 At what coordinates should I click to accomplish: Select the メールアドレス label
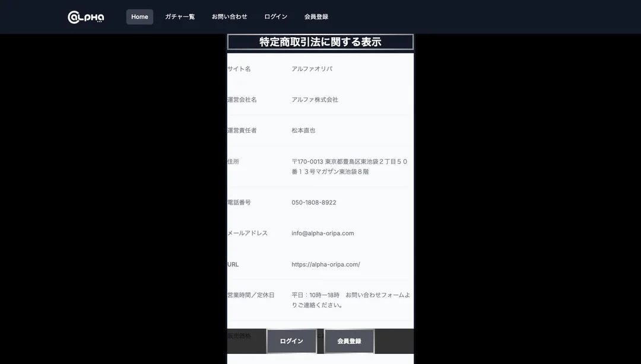[247, 233]
